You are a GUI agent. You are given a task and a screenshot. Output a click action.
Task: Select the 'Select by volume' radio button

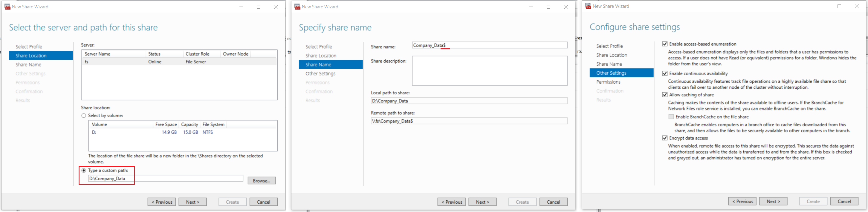84,116
